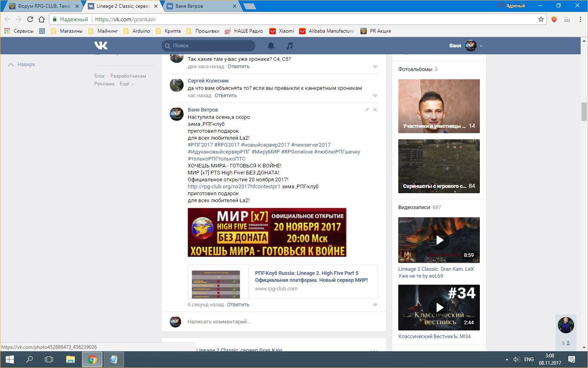The width and height of the screenshot is (588, 368).
Task: Open the action center notification icon
Action: pos(572,359)
